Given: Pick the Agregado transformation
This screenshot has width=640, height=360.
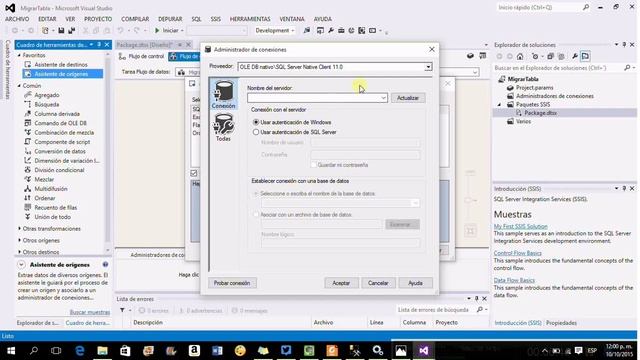Looking at the screenshot, I should (47, 95).
